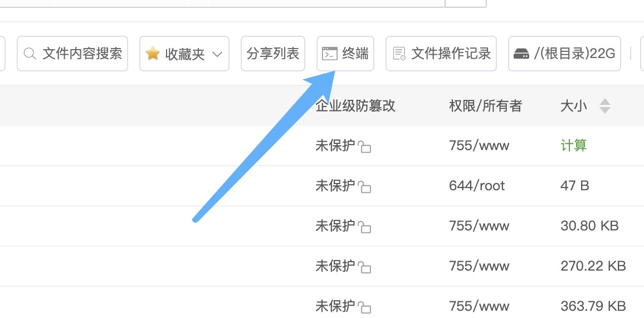Screen dimensions: 644x318
Task: Toggle the lock icon in the 363.79 KB row
Action: tap(364, 307)
